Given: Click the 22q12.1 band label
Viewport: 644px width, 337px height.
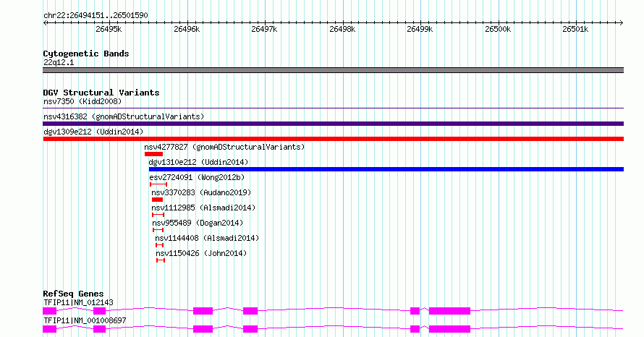Looking at the screenshot, I should point(59,62).
